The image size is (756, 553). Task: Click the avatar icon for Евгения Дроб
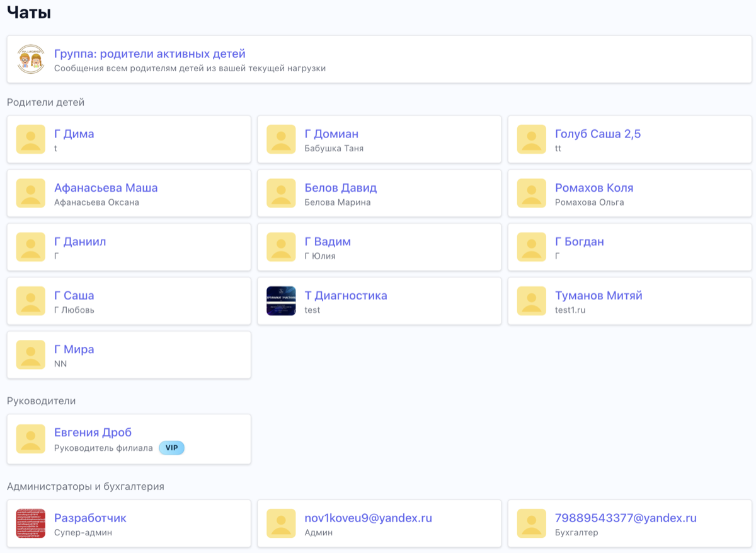point(30,439)
